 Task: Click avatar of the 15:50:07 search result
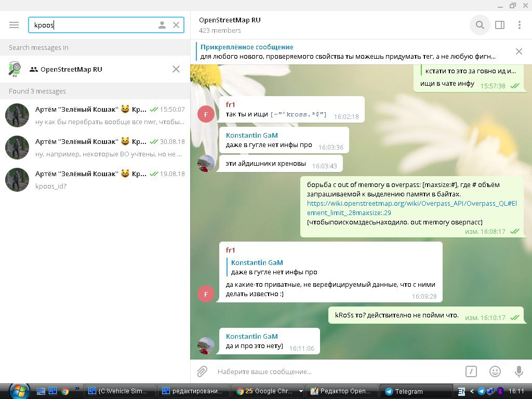coord(17,115)
